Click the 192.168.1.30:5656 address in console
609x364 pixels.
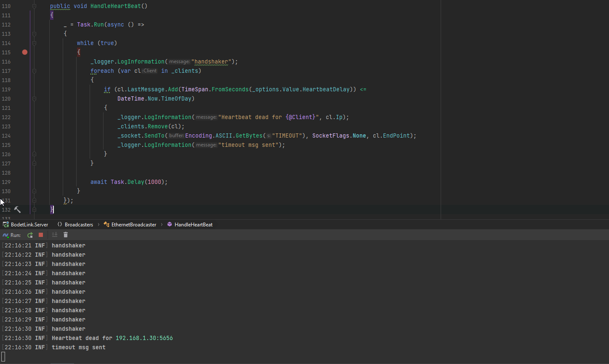pos(144,338)
